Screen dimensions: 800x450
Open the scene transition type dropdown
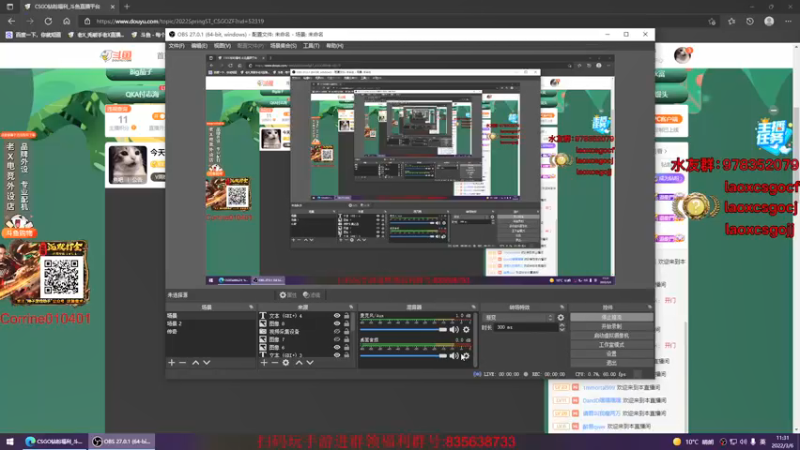coord(518,317)
